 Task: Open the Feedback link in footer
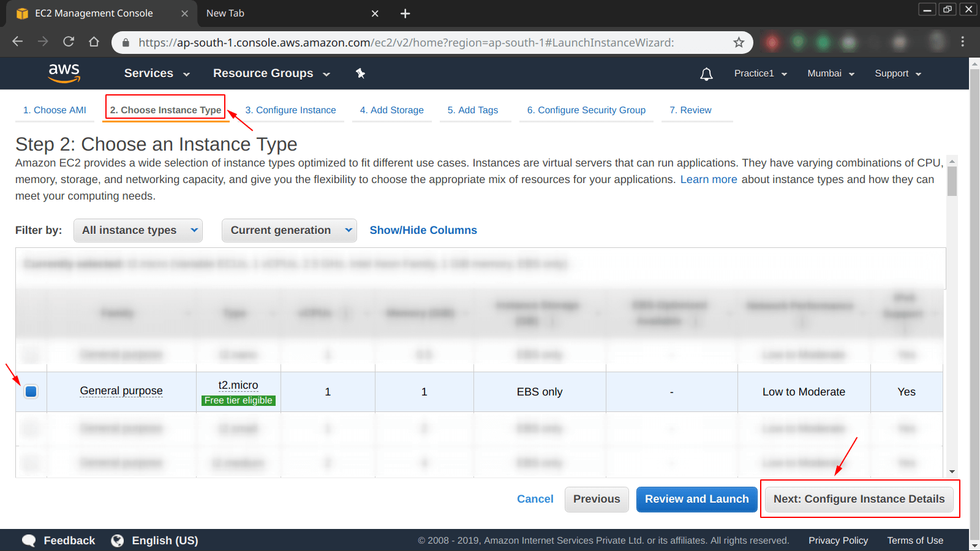(69, 541)
